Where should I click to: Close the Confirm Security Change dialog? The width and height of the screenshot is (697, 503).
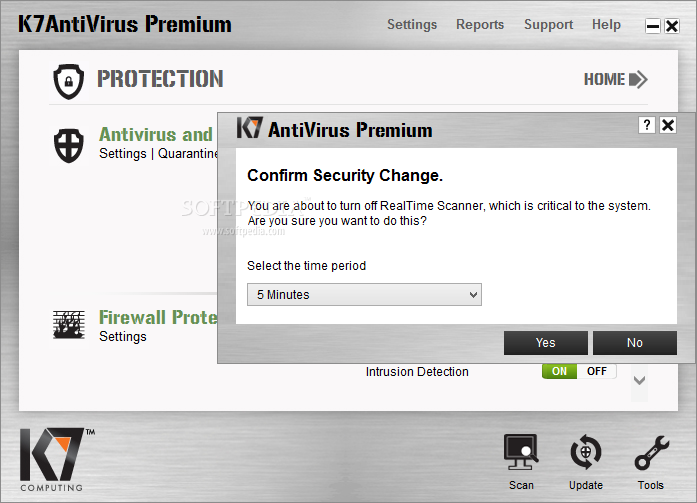pyautogui.click(x=668, y=125)
